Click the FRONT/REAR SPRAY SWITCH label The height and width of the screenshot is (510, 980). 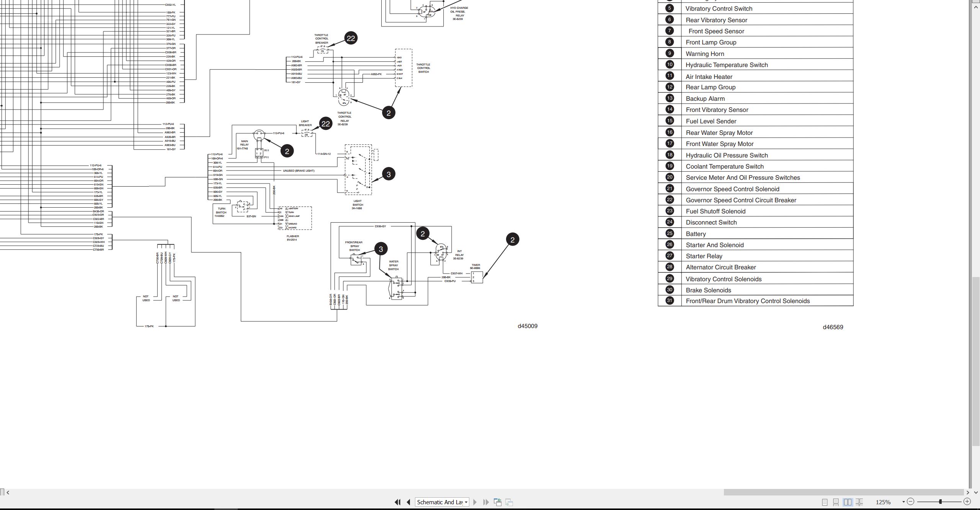point(354,246)
